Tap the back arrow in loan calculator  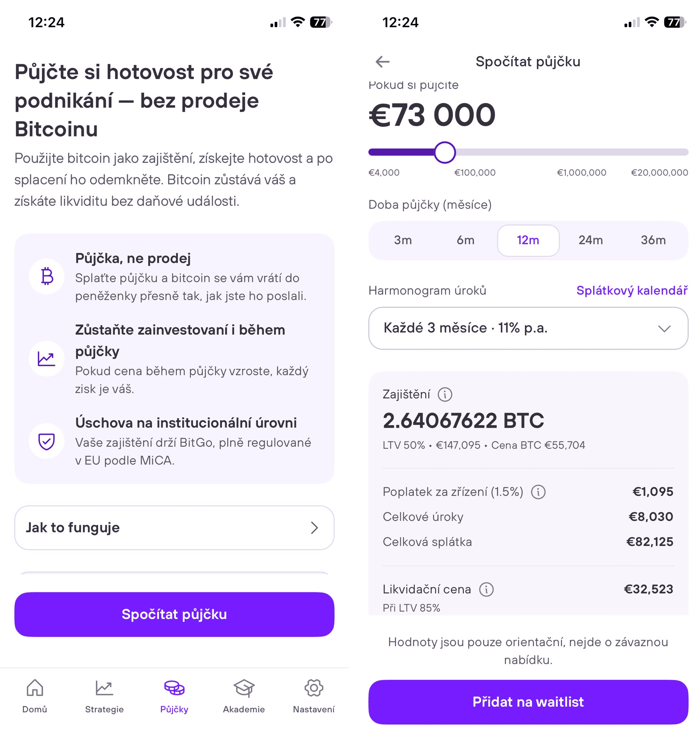[x=382, y=61]
